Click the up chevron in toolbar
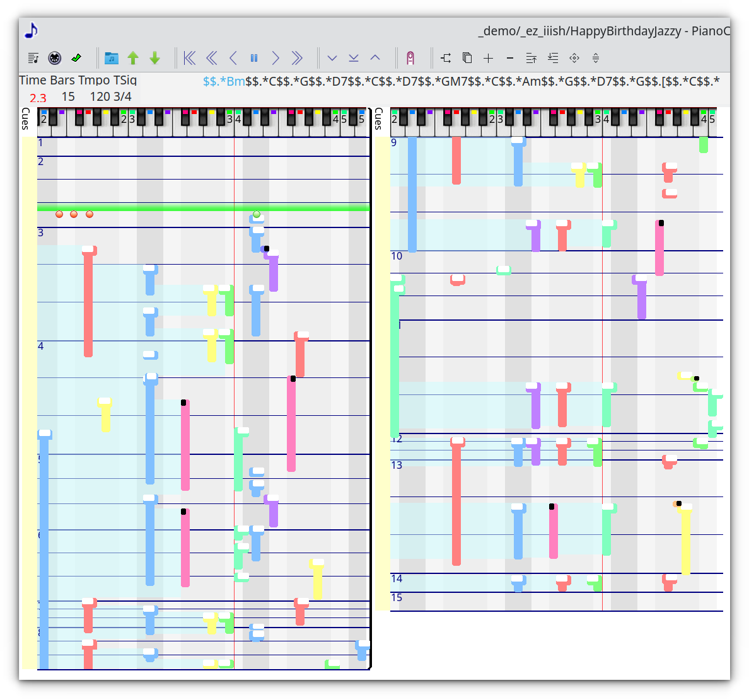 tap(375, 58)
